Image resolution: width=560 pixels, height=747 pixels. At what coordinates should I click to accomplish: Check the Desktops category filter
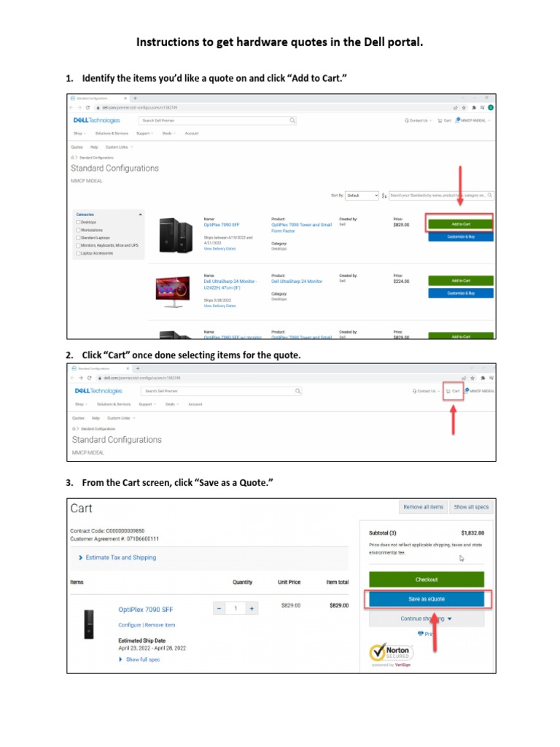78,222
